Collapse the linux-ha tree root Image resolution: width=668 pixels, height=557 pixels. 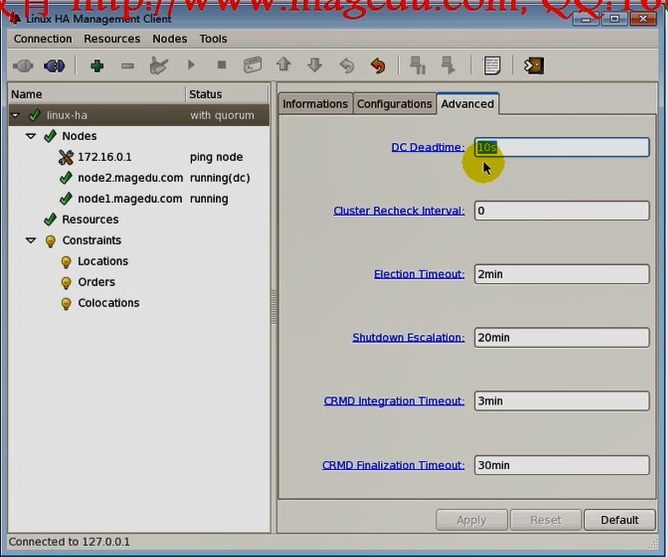tap(16, 115)
